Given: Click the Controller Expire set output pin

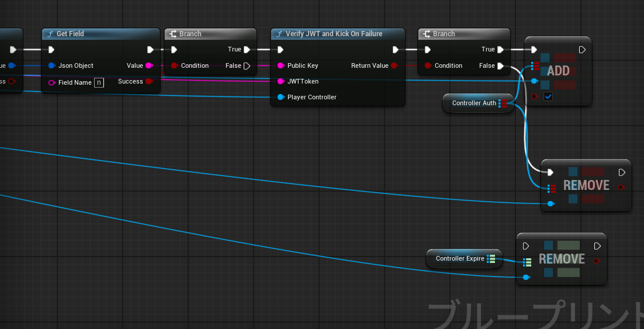Looking at the screenshot, I should (x=491, y=258).
